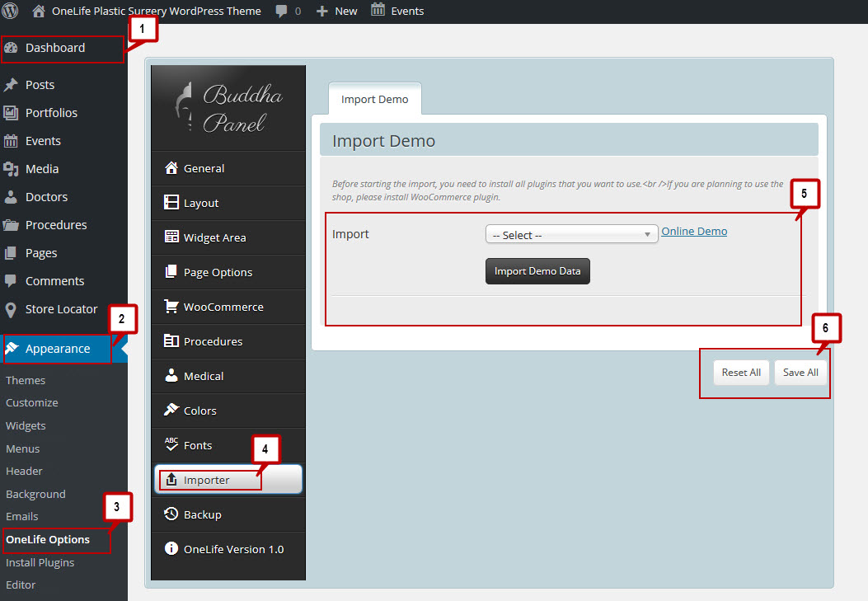
Task: Click the Buddha Panel logo
Action: [x=228, y=107]
